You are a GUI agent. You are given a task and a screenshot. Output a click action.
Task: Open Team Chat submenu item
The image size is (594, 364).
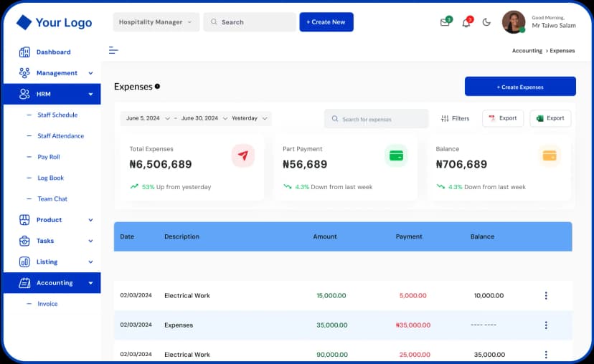click(52, 198)
